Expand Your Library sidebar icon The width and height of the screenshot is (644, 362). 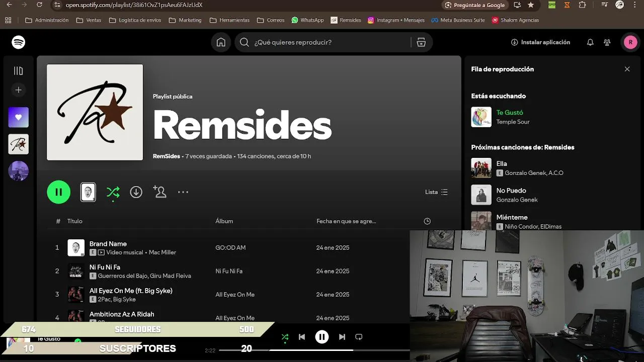19,71
